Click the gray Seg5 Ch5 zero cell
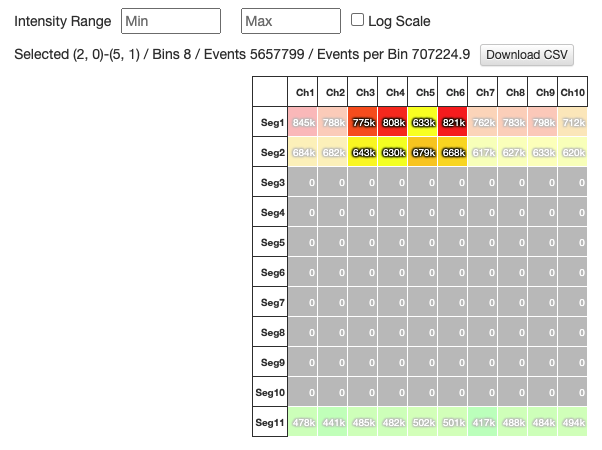Viewport: 602px width, 450px height. (423, 243)
